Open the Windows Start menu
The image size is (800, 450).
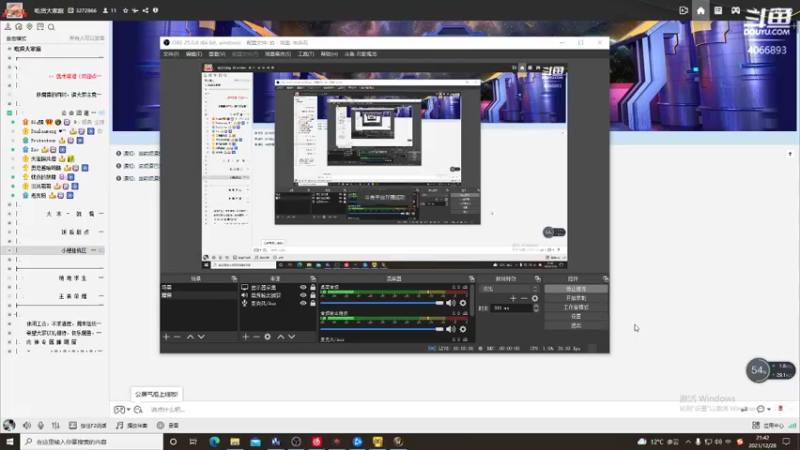[x=10, y=441]
